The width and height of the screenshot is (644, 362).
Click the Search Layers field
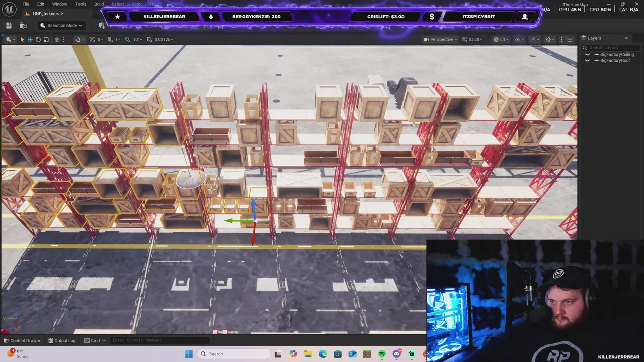[612, 48]
